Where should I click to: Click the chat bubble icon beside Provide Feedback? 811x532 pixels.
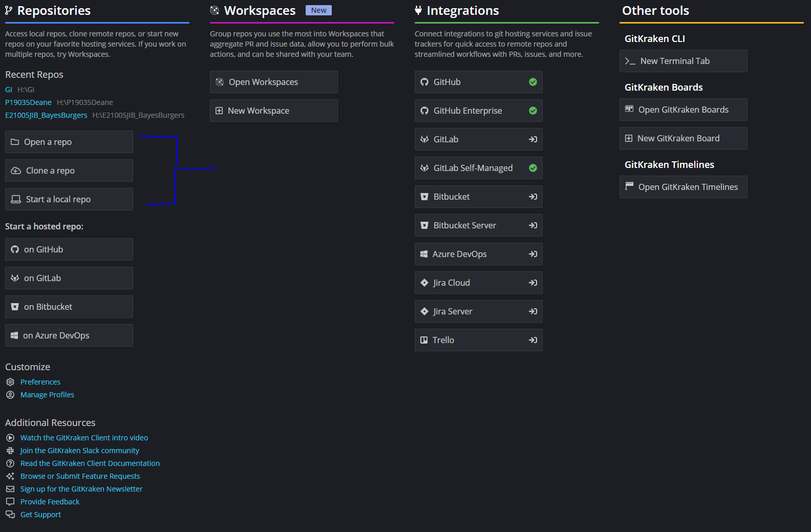(x=10, y=502)
